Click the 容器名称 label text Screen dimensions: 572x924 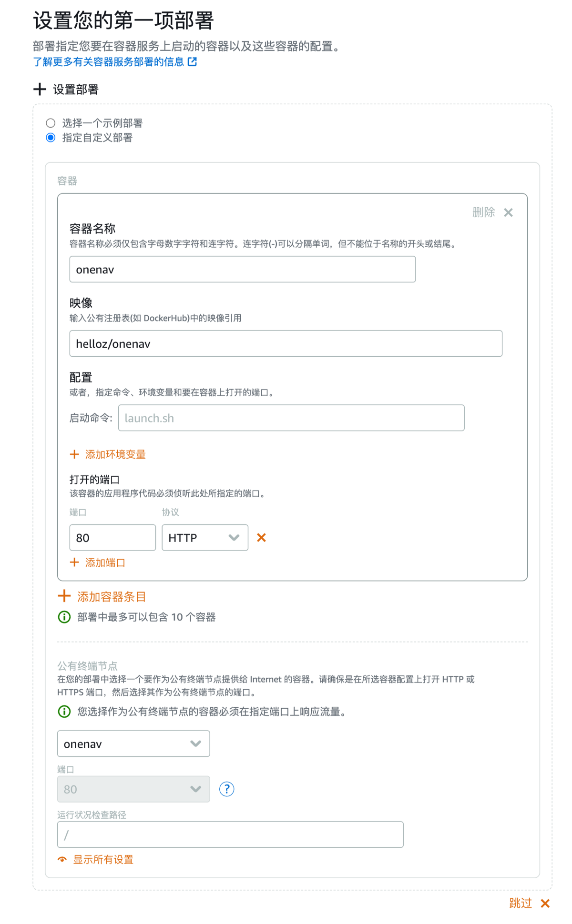tap(92, 229)
